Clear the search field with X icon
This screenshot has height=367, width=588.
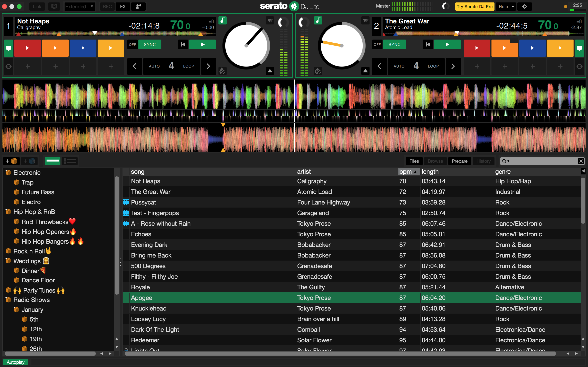pos(581,161)
